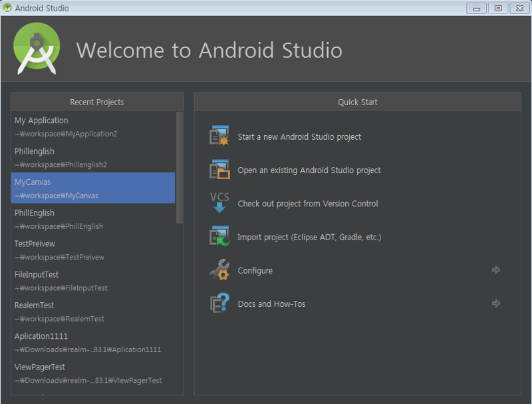
Task: Click the Android Studio logo in header
Action: click(37, 49)
